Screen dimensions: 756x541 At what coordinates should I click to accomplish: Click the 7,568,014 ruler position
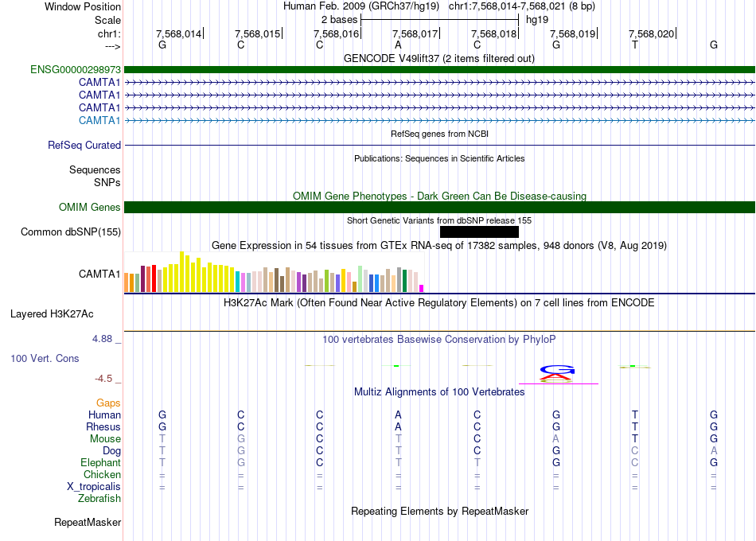click(179, 33)
